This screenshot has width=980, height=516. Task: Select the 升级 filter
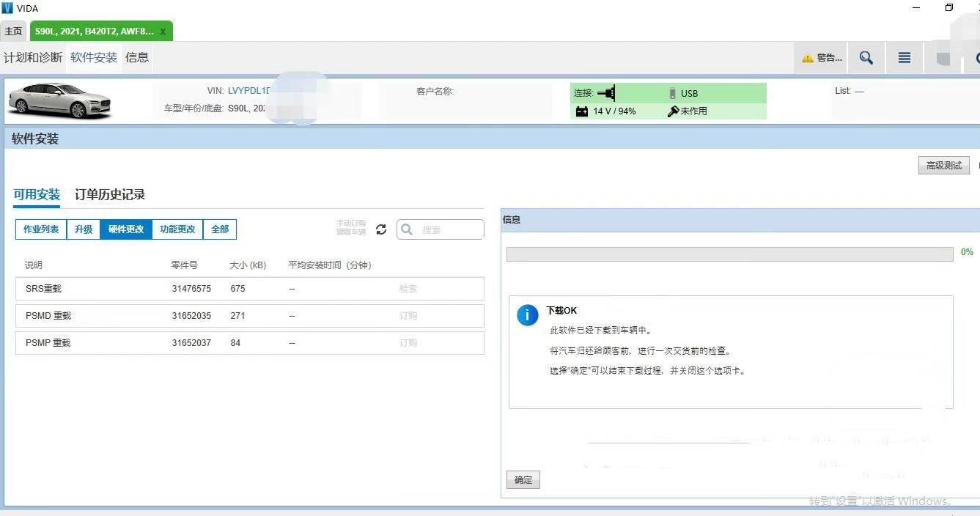coord(84,229)
